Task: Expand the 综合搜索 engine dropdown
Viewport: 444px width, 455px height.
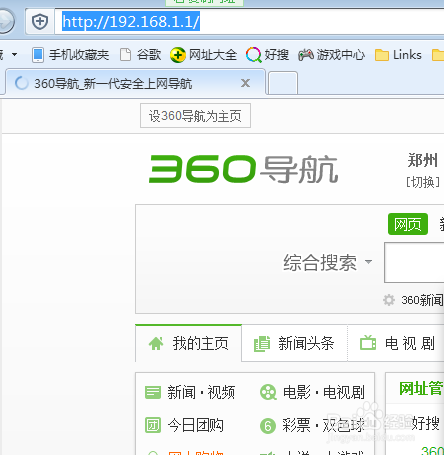Action: point(328,262)
